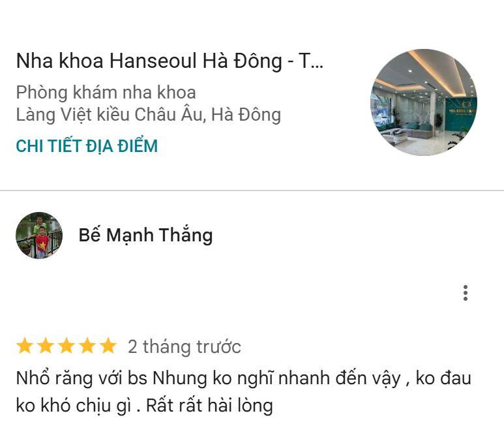
Task: Click the third yellow rating star
Action: [x=67, y=346]
